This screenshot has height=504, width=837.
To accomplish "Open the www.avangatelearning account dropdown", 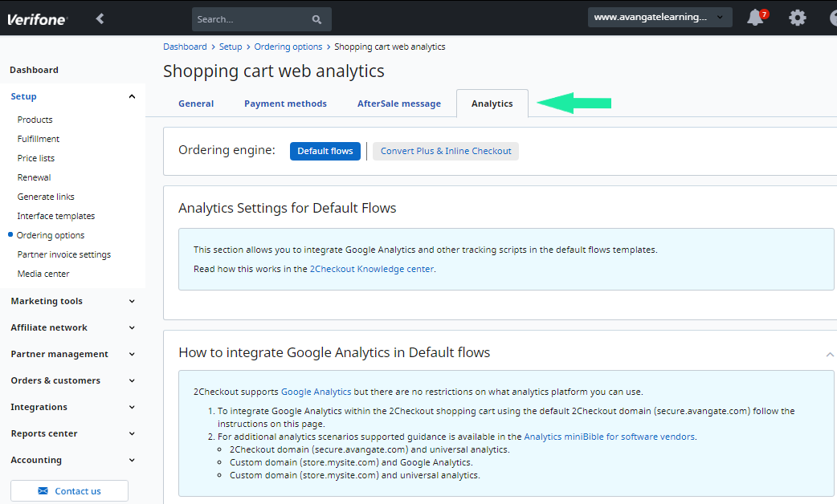I will (x=659, y=17).
